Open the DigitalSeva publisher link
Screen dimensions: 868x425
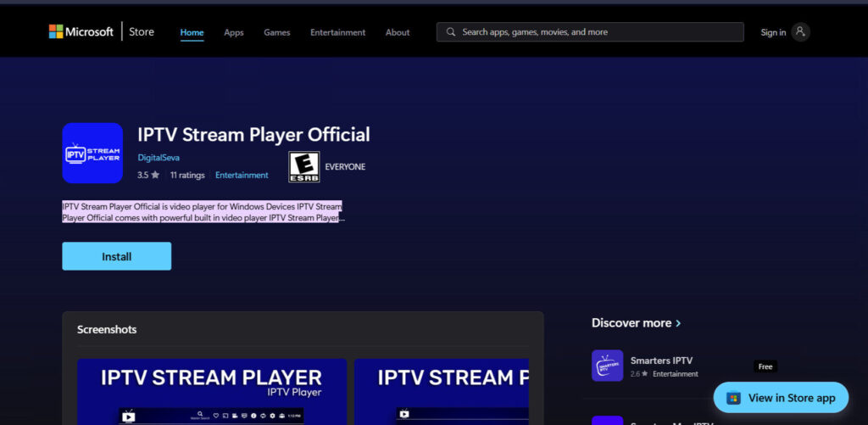coord(159,158)
